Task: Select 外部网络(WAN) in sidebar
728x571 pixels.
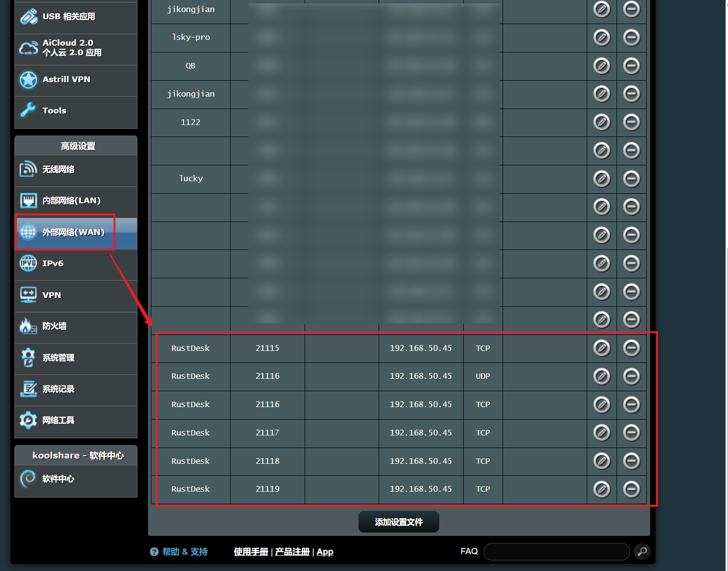Action: pos(76,233)
